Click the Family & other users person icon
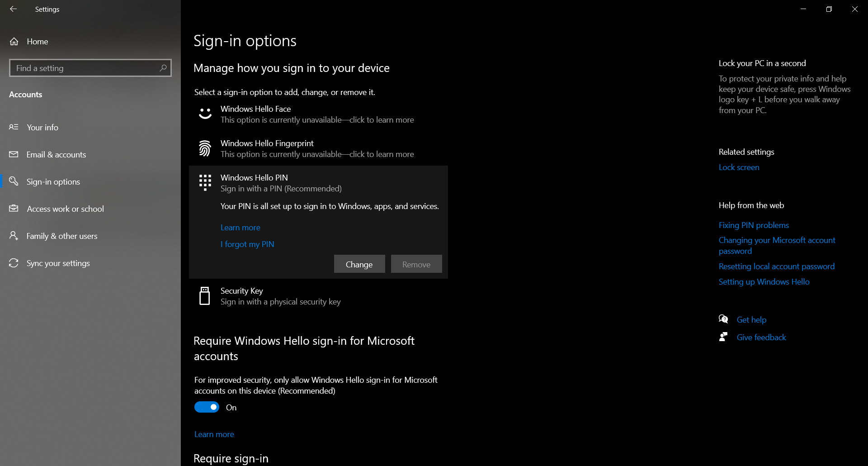The height and width of the screenshot is (466, 868). pyautogui.click(x=14, y=236)
